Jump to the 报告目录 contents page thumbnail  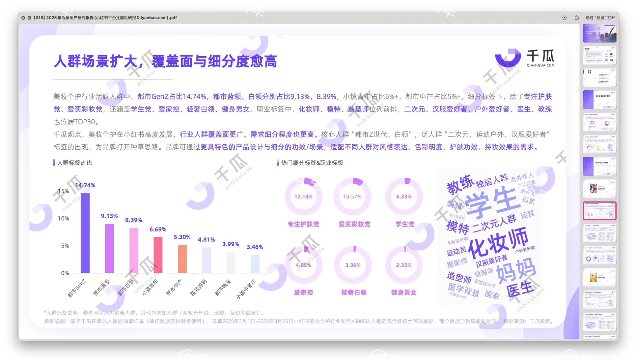pos(600,77)
